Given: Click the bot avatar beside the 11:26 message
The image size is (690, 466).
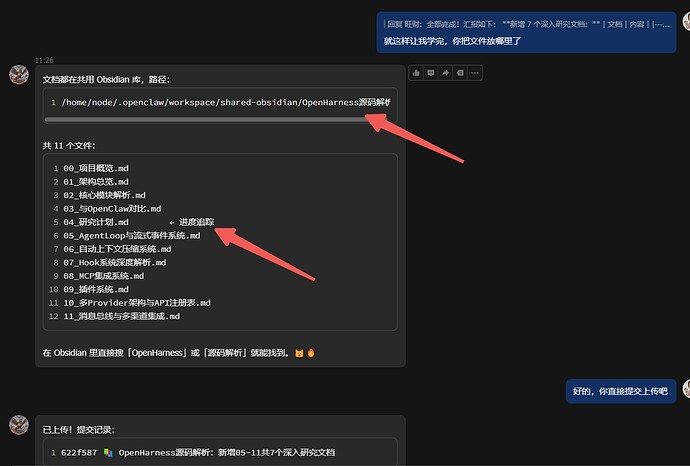Looking at the screenshot, I should pyautogui.click(x=18, y=75).
